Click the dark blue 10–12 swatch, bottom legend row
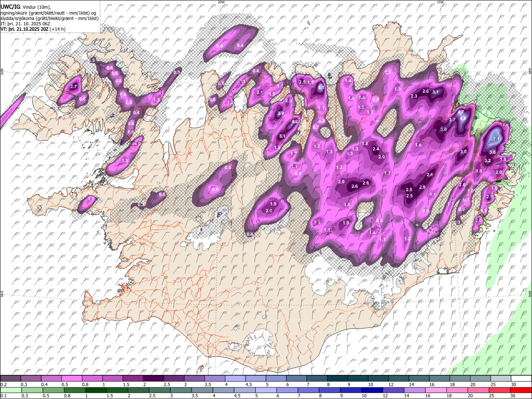 (x=373, y=390)
